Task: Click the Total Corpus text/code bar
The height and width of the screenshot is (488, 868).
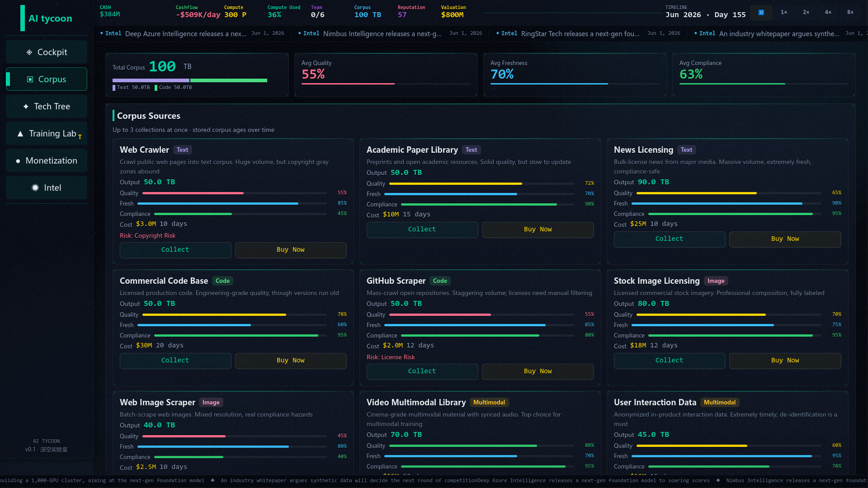Action: (x=190, y=80)
